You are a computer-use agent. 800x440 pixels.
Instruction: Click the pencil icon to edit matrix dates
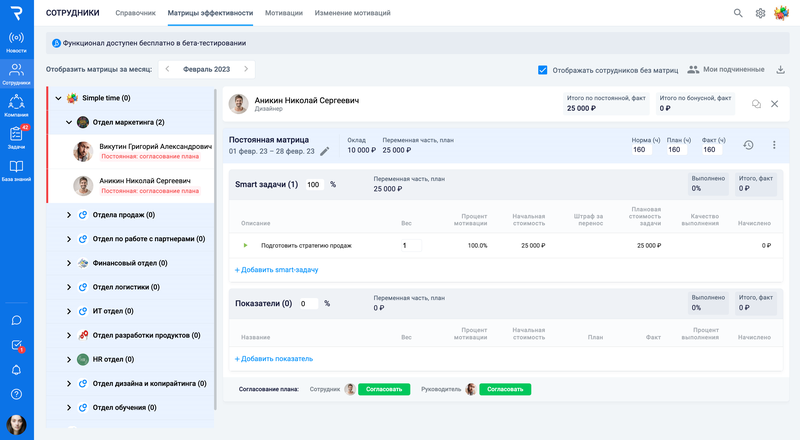[x=324, y=151]
